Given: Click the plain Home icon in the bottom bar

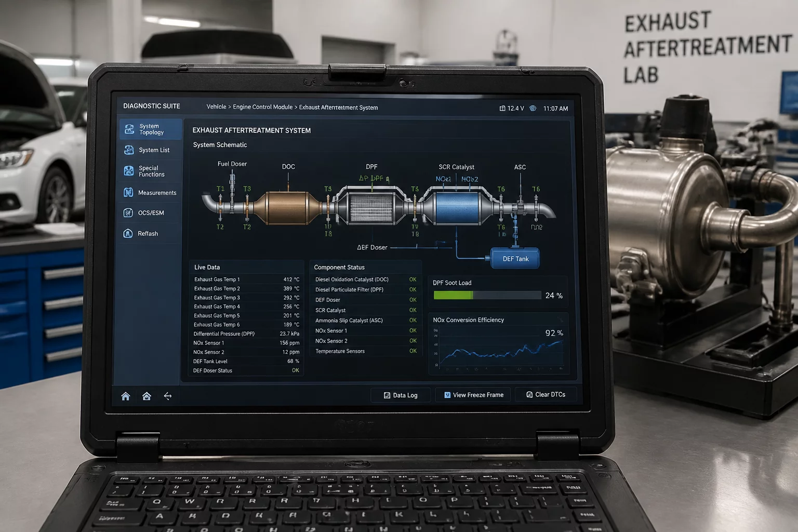Looking at the screenshot, I should tap(126, 396).
